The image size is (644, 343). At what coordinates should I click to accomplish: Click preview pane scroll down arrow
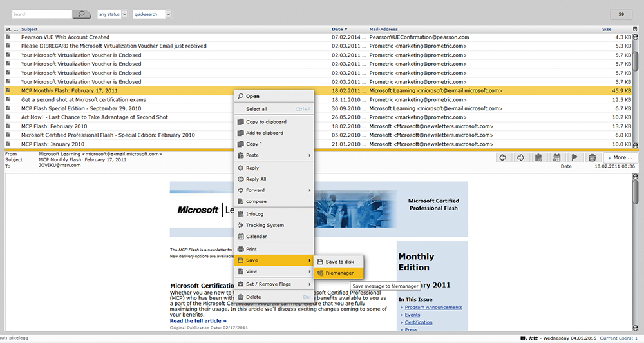pyautogui.click(x=636, y=328)
